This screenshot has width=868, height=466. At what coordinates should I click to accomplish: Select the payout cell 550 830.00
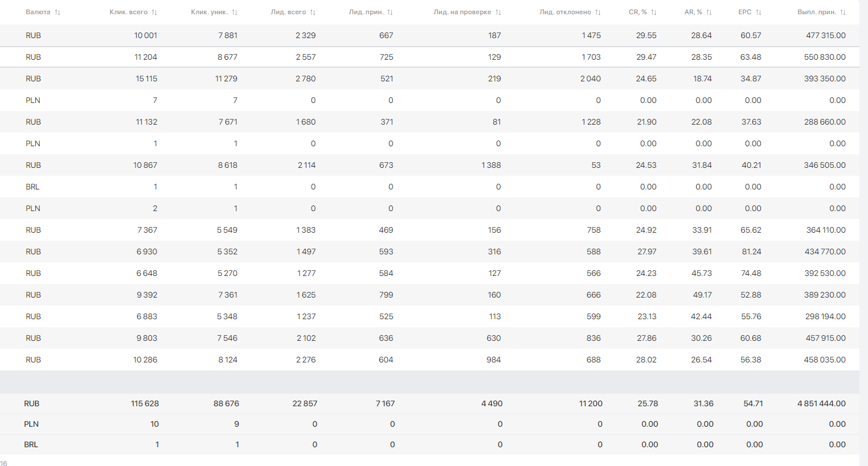pos(825,57)
